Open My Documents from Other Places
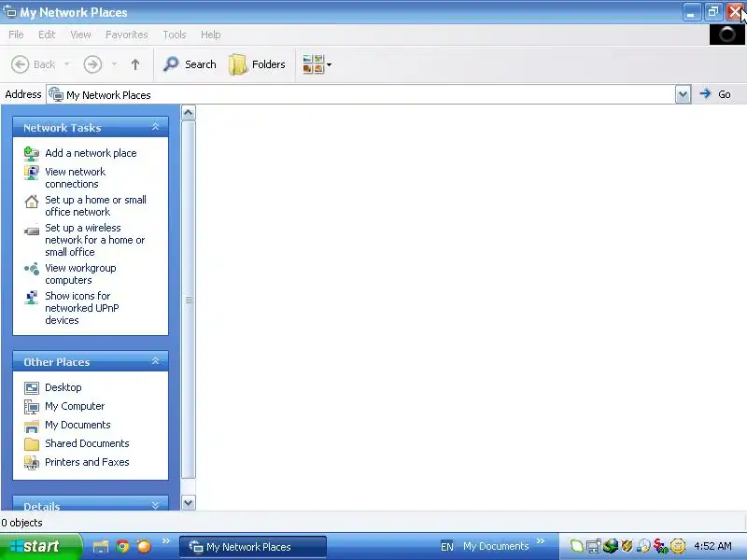This screenshot has width=747, height=560. [x=78, y=425]
